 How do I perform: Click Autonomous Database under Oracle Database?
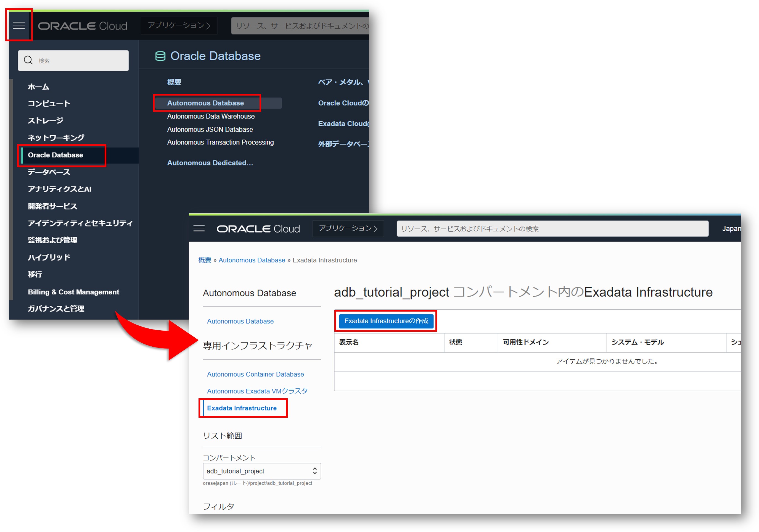pos(205,103)
